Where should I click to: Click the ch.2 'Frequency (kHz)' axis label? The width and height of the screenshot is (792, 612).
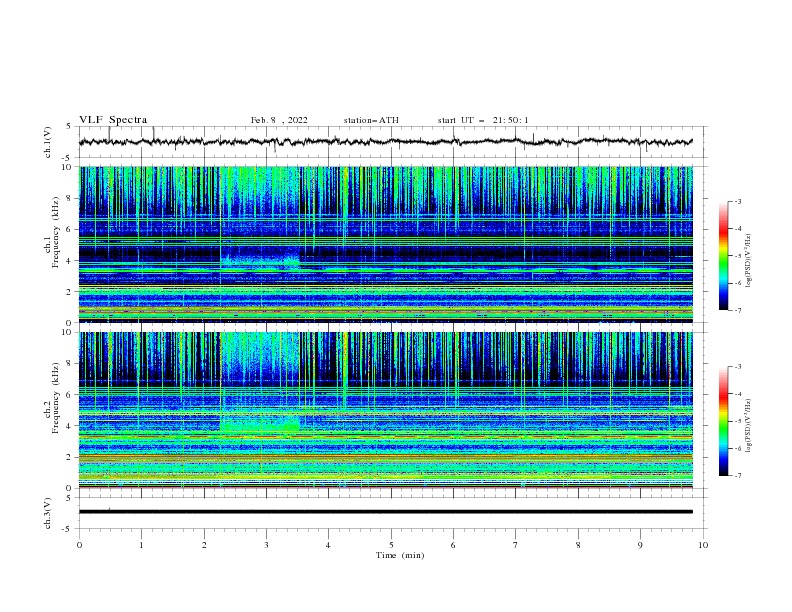(x=56, y=398)
